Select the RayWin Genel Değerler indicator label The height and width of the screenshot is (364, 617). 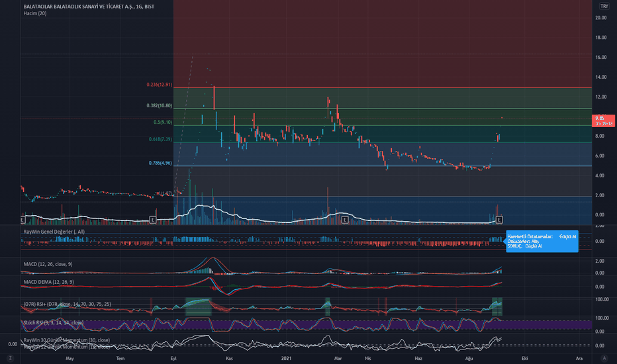[54, 232]
